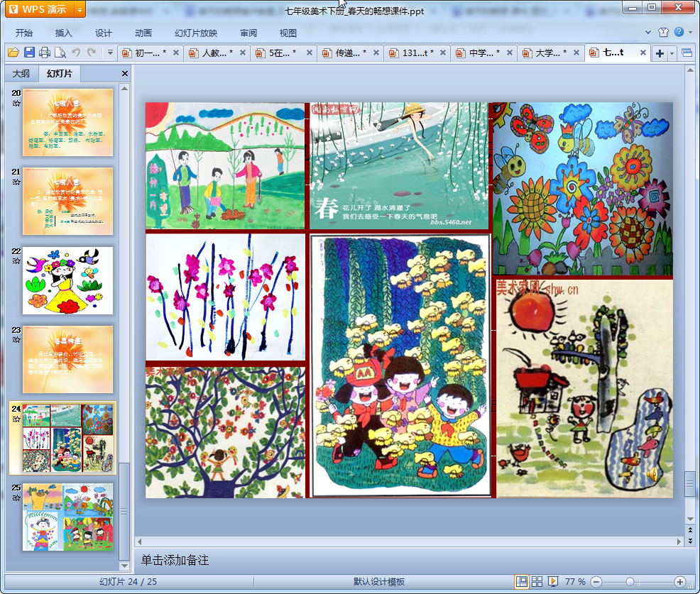The width and height of the screenshot is (700, 594).
Task: Undo the last action
Action: [76, 53]
